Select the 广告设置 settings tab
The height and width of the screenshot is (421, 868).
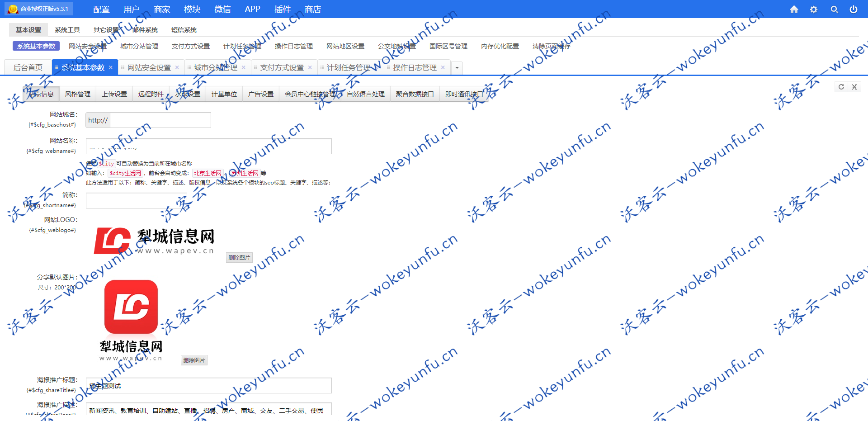coord(261,94)
